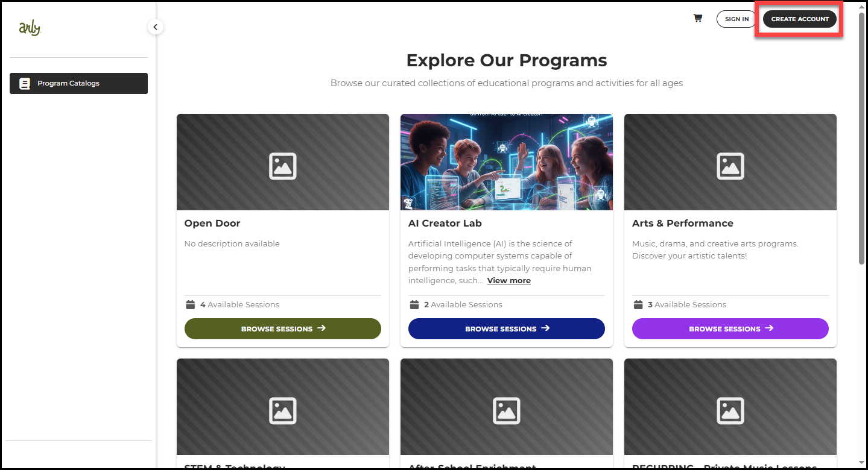Open the Program Catalogs menu item

click(x=78, y=83)
